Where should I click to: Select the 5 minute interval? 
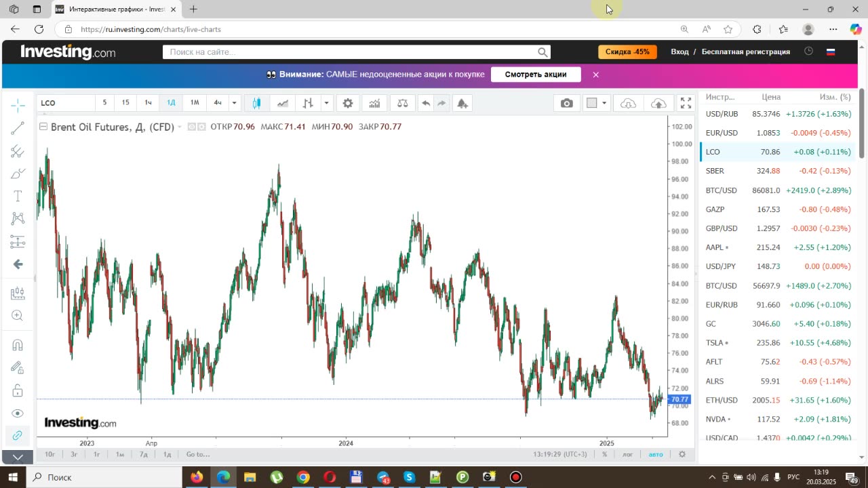104,102
